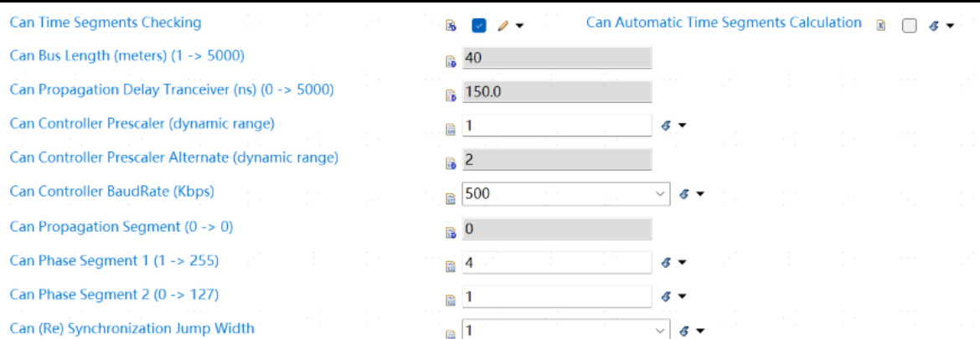Open the arrow menu beside Controller Prescaler field
This screenshot has width=980, height=339.
[x=682, y=126]
